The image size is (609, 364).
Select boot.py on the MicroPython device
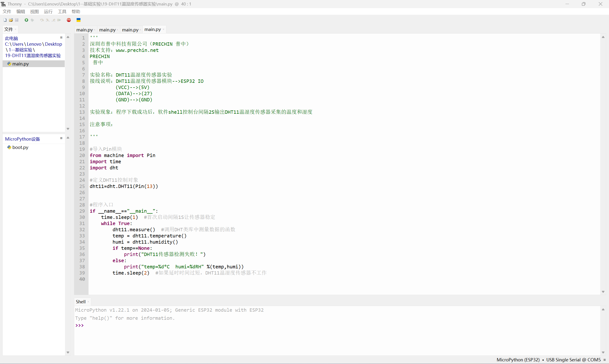click(x=20, y=147)
